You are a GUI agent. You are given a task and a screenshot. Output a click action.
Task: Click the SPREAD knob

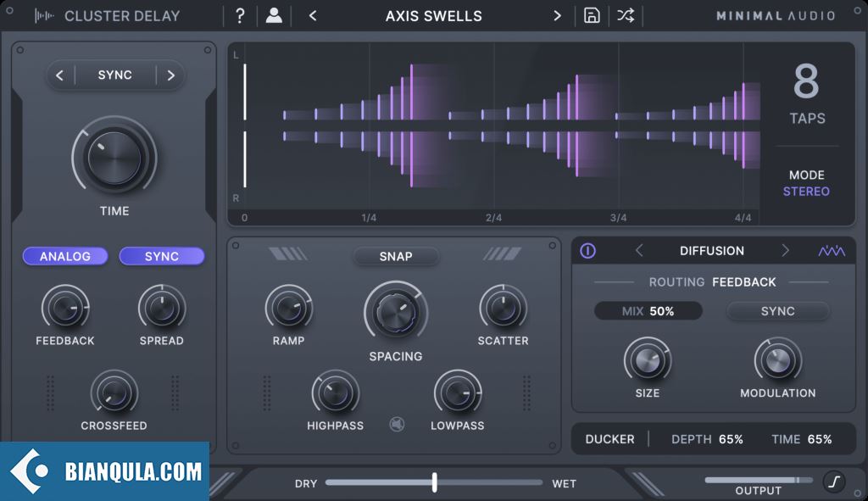point(162,309)
